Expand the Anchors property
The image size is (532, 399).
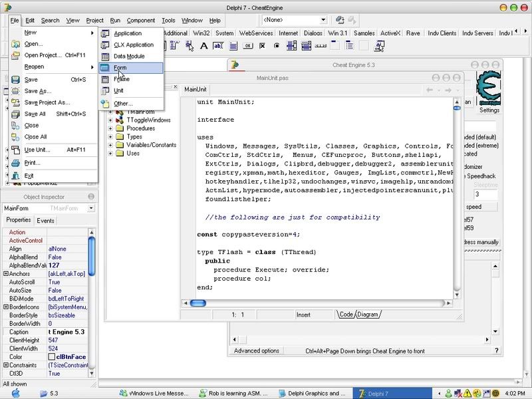(x=6, y=274)
